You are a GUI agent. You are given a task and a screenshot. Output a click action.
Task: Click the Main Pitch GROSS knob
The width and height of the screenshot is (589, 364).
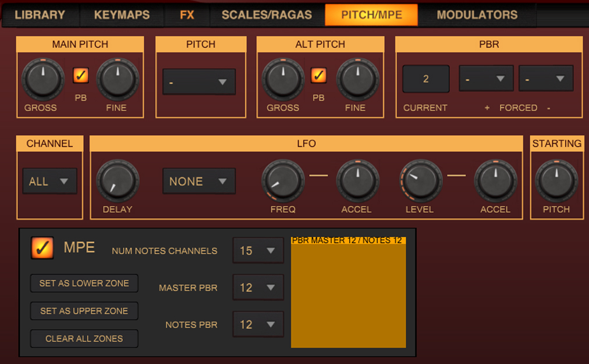pyautogui.click(x=43, y=79)
